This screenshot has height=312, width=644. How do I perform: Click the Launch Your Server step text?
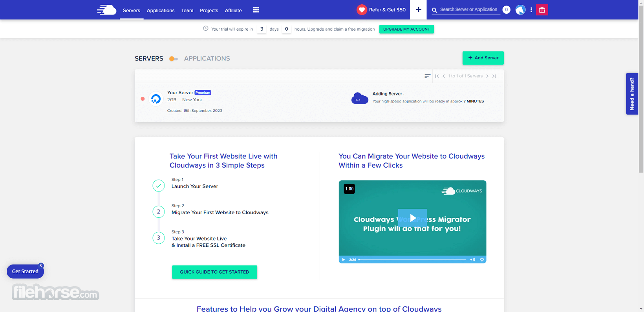point(195,186)
